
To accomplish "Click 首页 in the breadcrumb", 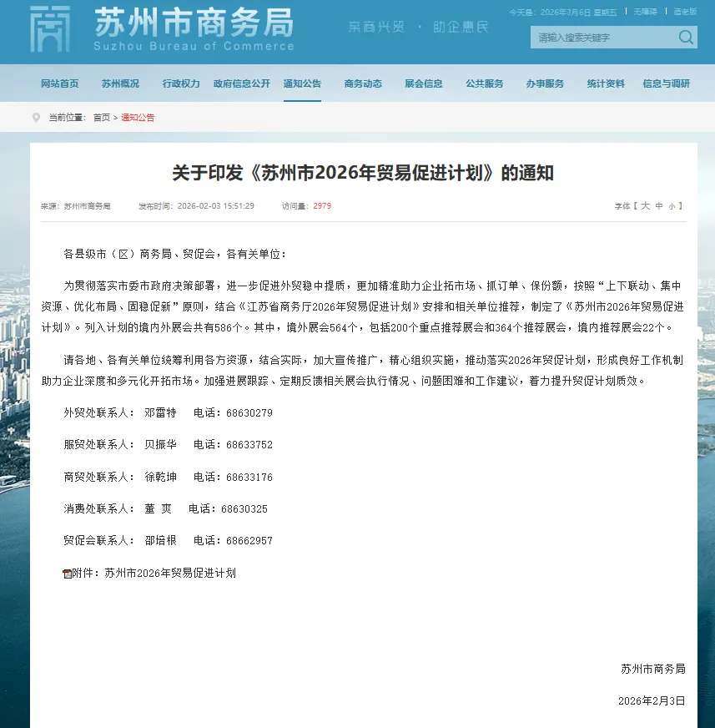I will (x=102, y=118).
